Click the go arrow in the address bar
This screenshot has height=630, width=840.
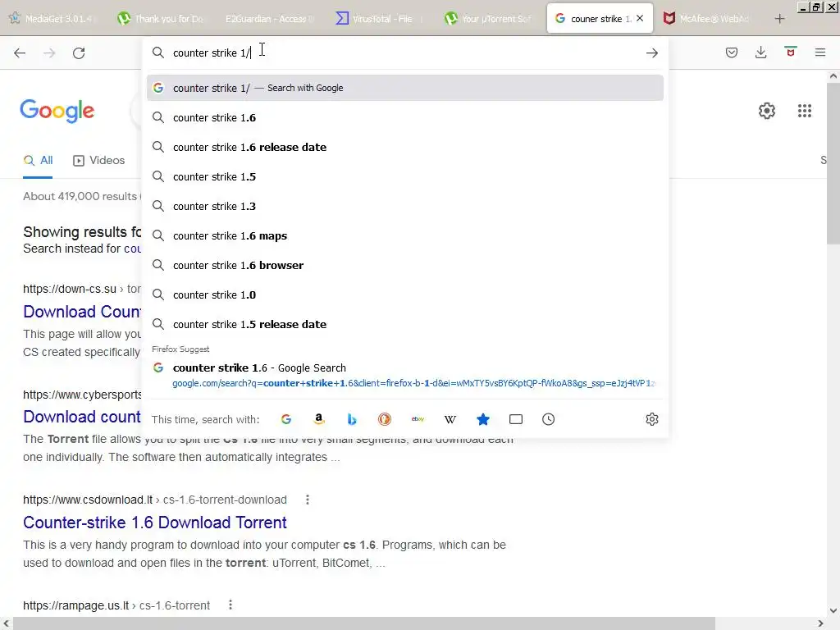651,52
